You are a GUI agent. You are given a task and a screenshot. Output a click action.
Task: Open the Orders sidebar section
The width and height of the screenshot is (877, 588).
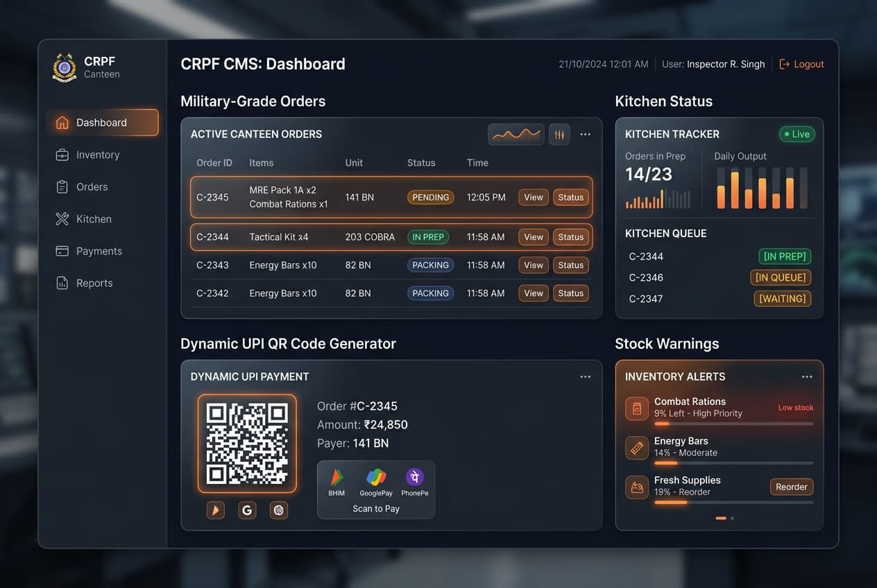click(92, 187)
